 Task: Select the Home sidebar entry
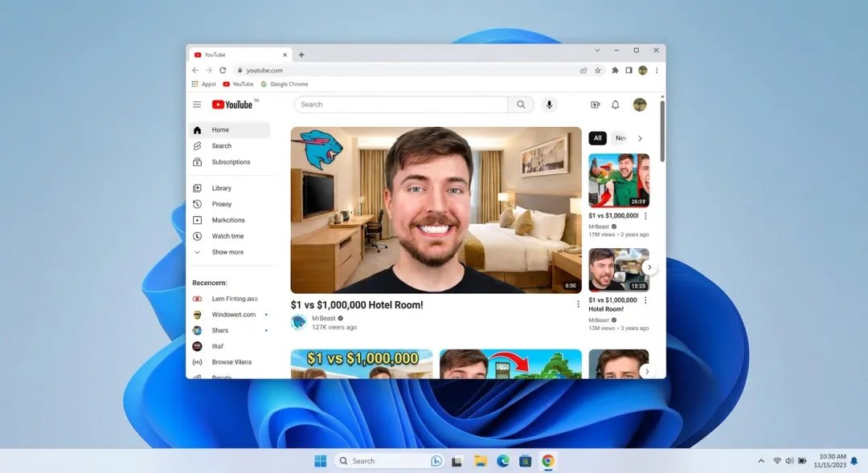[219, 129]
